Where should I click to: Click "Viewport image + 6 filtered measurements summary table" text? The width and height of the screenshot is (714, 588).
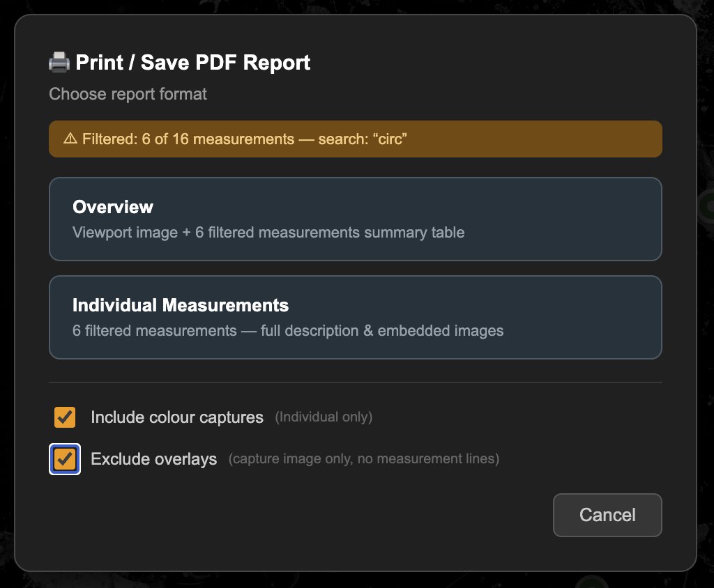click(x=268, y=233)
